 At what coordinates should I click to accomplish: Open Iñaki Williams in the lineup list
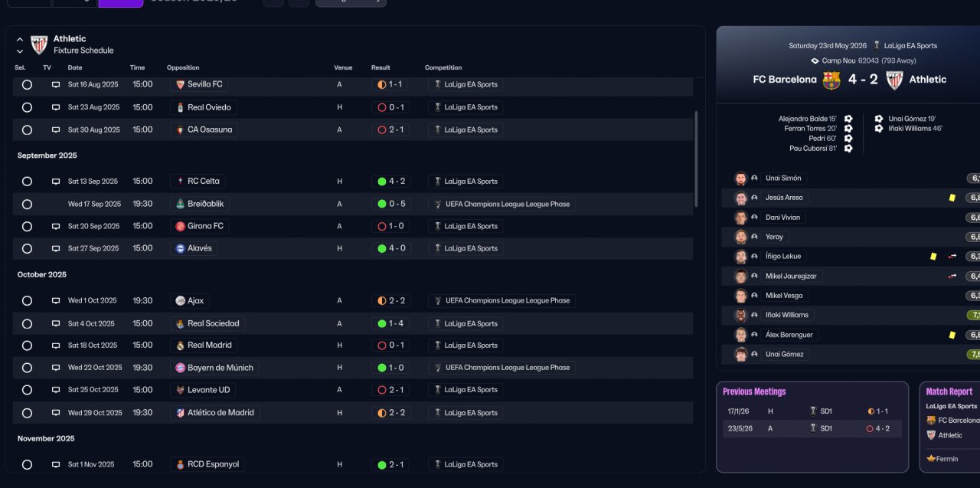click(786, 315)
